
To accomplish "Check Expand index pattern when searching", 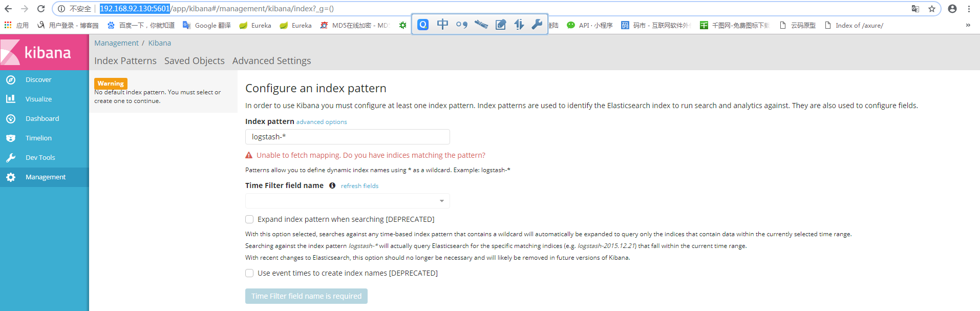I will point(249,219).
